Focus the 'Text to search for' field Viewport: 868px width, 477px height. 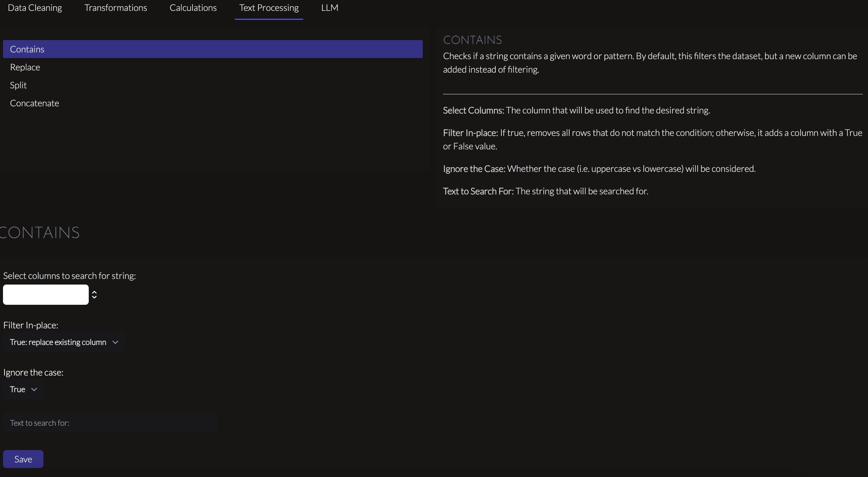(110, 423)
